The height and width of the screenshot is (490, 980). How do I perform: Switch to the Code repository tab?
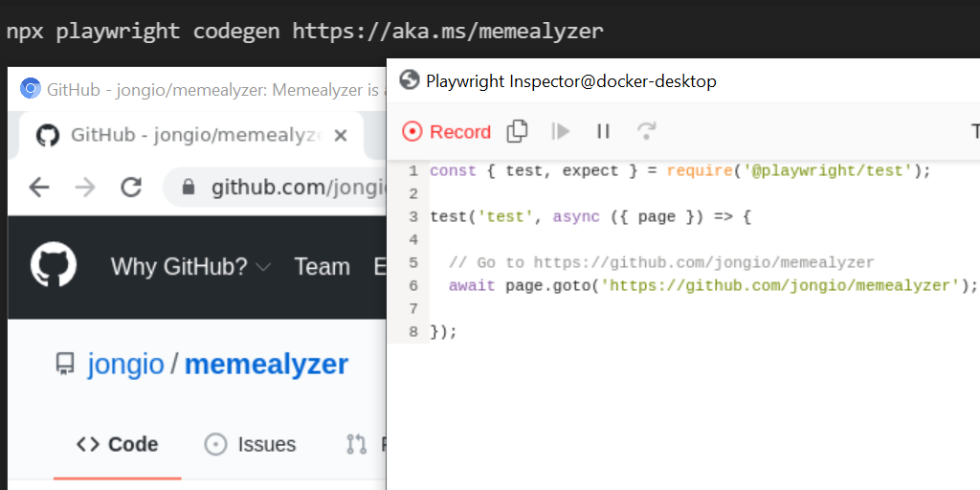tap(118, 444)
